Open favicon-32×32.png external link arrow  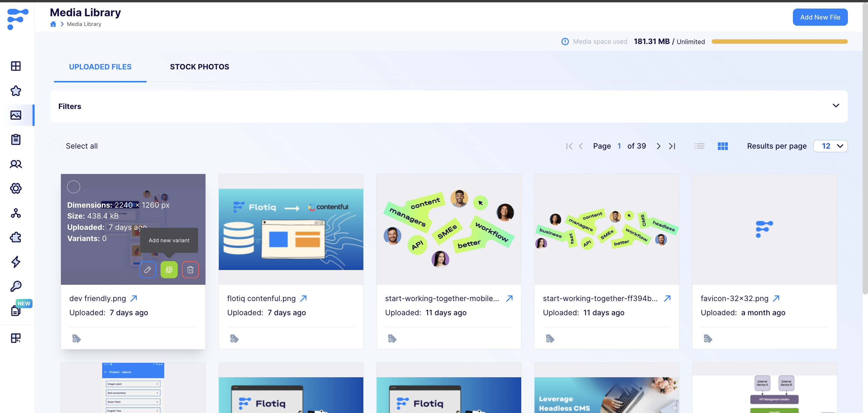tap(776, 298)
